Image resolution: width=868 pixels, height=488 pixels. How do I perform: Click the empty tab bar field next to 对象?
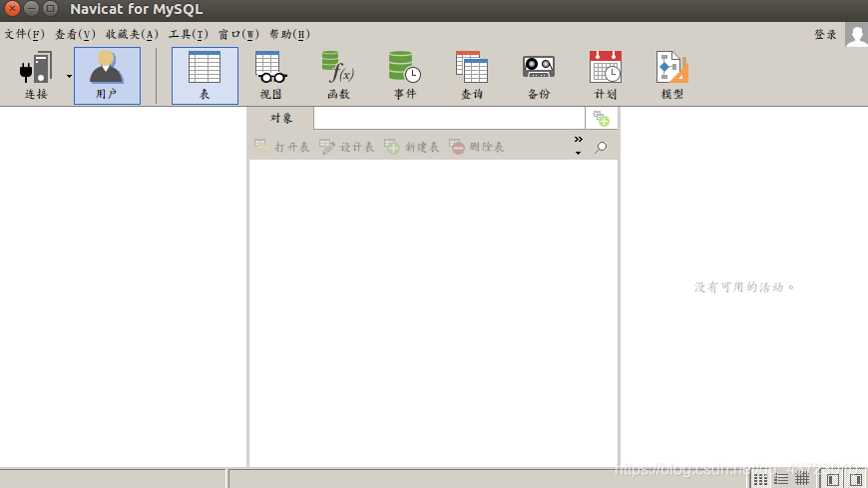(x=449, y=118)
